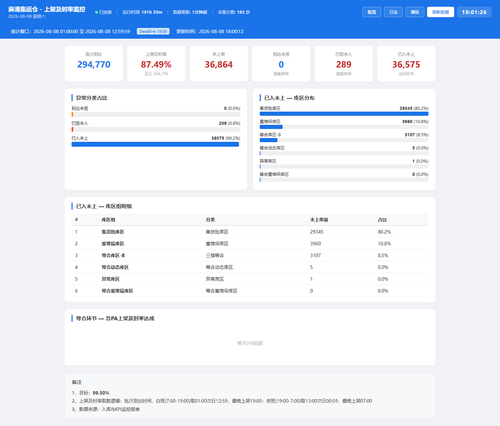Viewport: 500px width, 426px height.
Task: Click the bar labeled 5 (0.0%)
Action: pos(260,153)
